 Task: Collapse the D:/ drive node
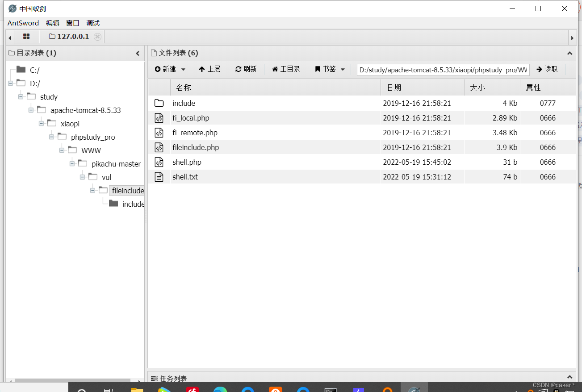(10, 83)
